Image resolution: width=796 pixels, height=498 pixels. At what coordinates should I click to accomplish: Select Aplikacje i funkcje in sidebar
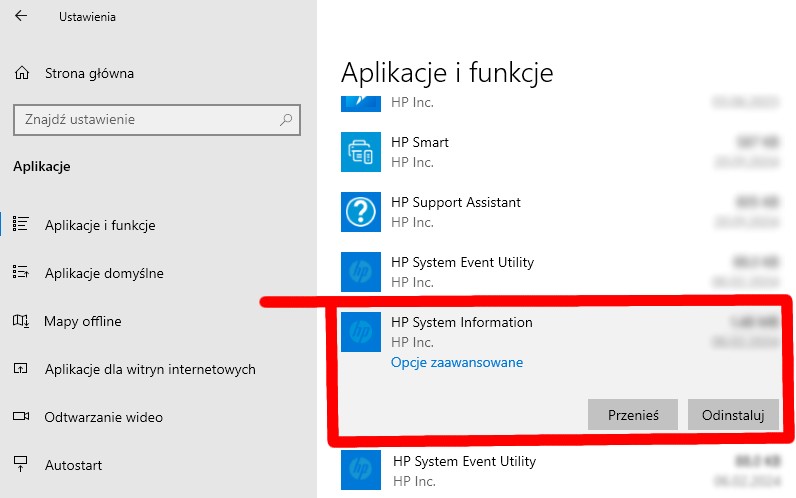click(x=100, y=225)
